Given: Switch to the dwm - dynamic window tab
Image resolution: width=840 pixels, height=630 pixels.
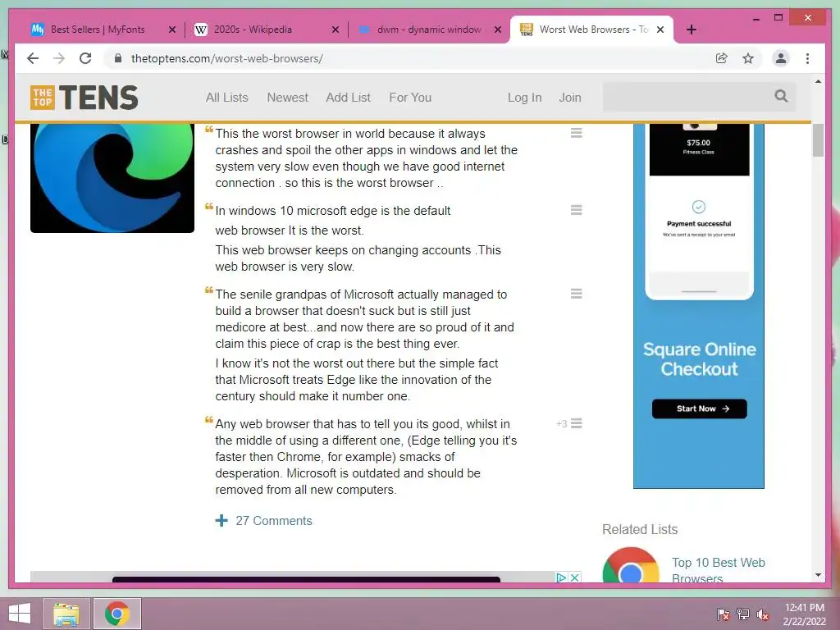Looking at the screenshot, I should pos(428,30).
